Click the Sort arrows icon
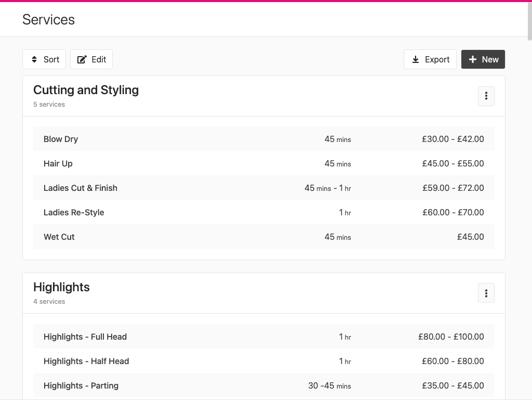 [34, 59]
